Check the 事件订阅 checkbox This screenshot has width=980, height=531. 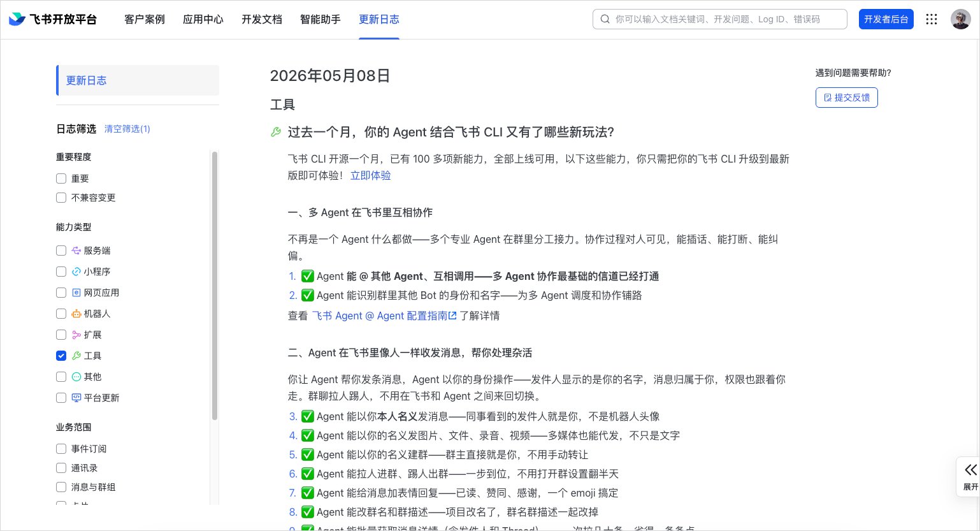61,449
